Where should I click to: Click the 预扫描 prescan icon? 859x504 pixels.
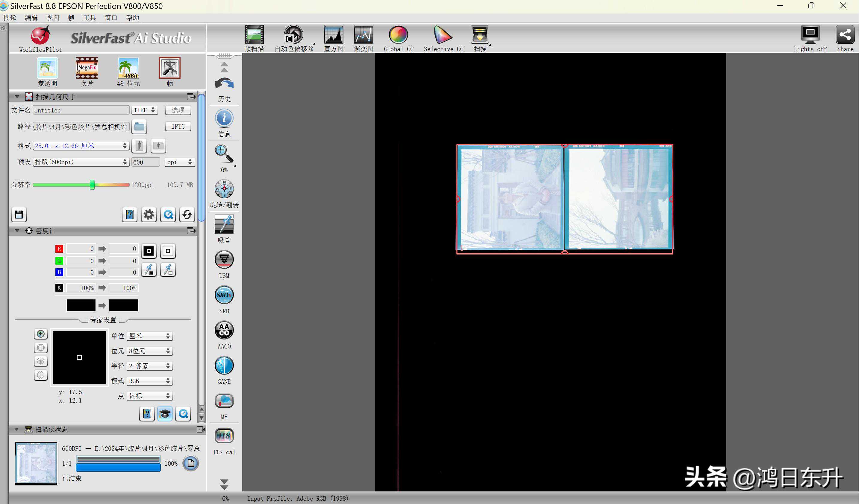pyautogui.click(x=254, y=35)
